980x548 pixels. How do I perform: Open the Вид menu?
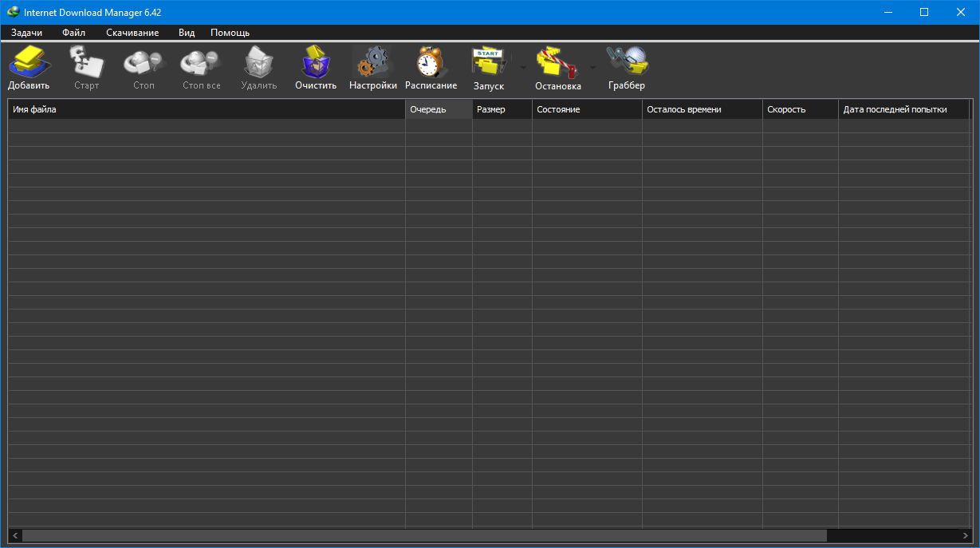[x=187, y=33]
